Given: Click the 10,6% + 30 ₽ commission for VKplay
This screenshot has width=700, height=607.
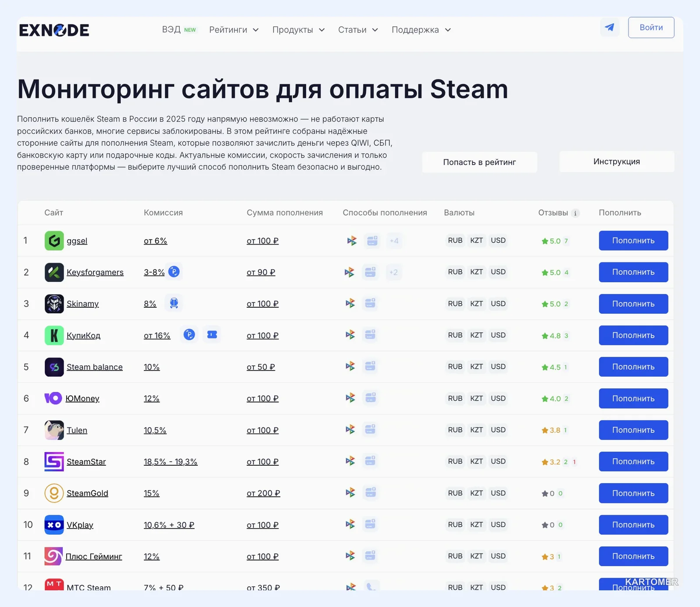Looking at the screenshot, I should click(169, 525).
